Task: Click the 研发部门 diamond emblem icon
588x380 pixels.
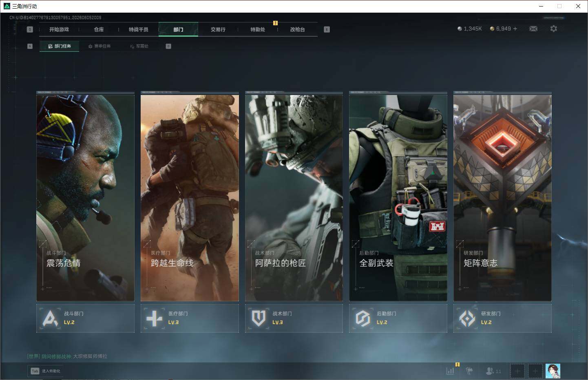Action: (467, 318)
